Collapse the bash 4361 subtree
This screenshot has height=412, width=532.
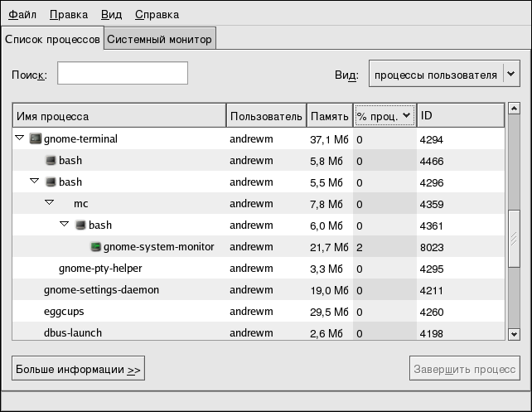[x=64, y=225]
